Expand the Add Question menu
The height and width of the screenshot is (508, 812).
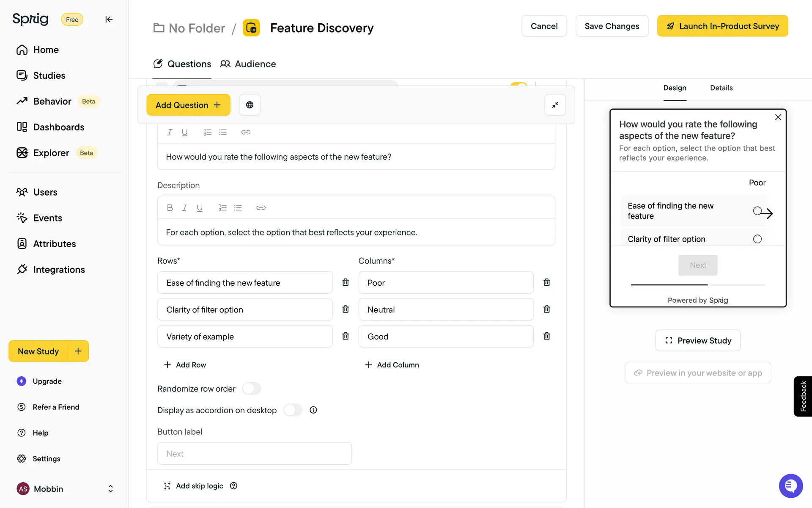(x=188, y=105)
